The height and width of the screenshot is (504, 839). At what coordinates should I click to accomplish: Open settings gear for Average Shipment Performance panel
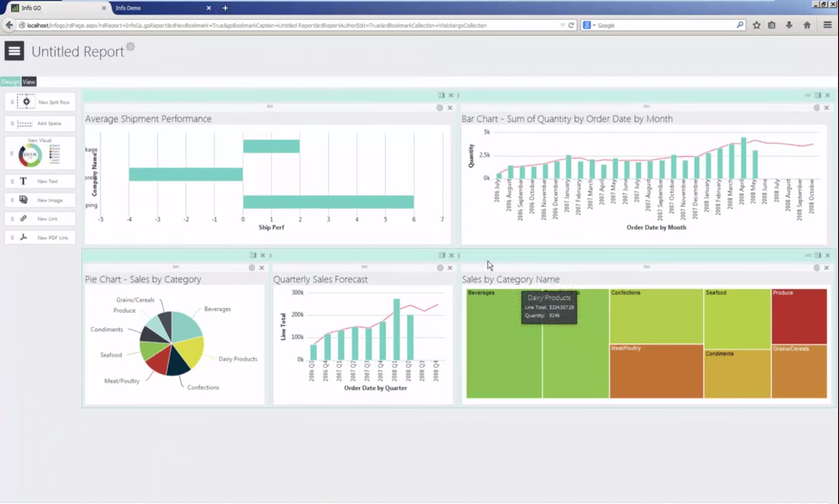(x=440, y=108)
